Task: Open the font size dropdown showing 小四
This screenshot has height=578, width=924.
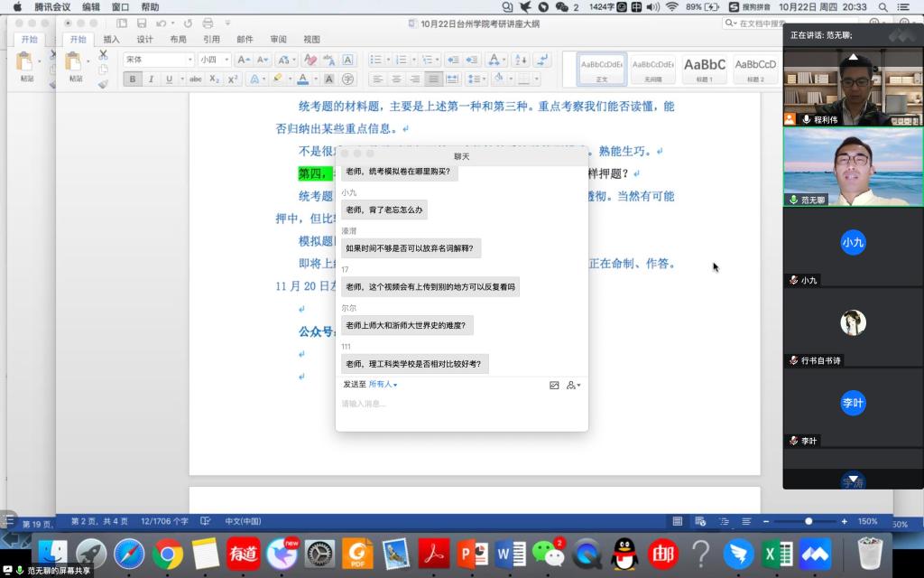Action: [214, 60]
